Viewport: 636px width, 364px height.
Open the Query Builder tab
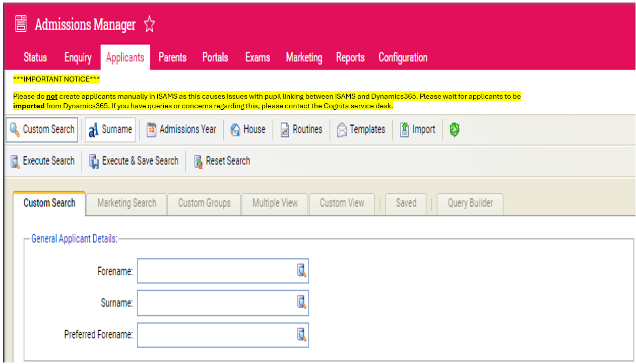(470, 203)
